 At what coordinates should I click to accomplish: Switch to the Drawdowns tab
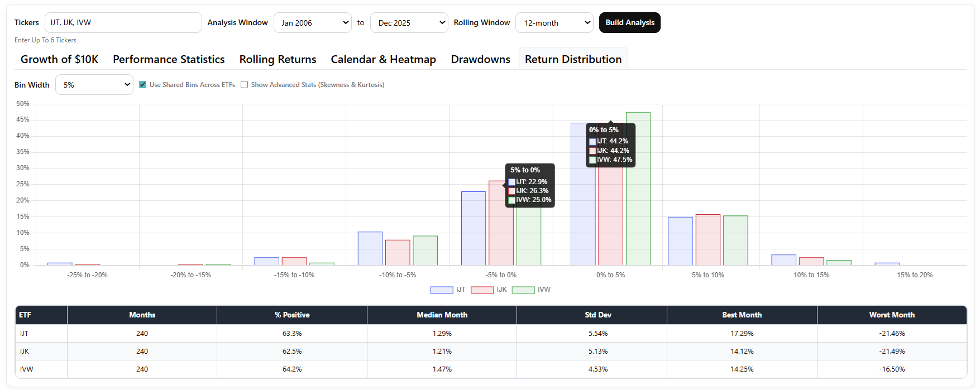tap(481, 59)
